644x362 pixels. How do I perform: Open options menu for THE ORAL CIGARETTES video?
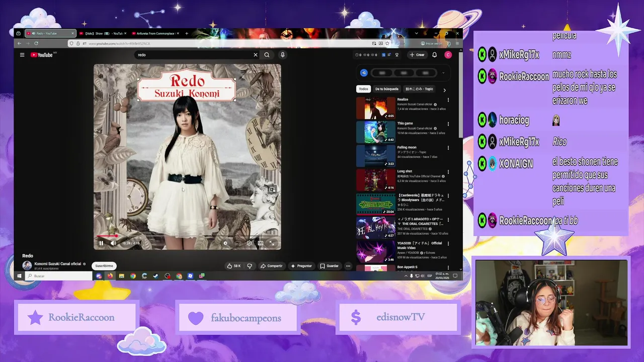pyautogui.click(x=448, y=219)
